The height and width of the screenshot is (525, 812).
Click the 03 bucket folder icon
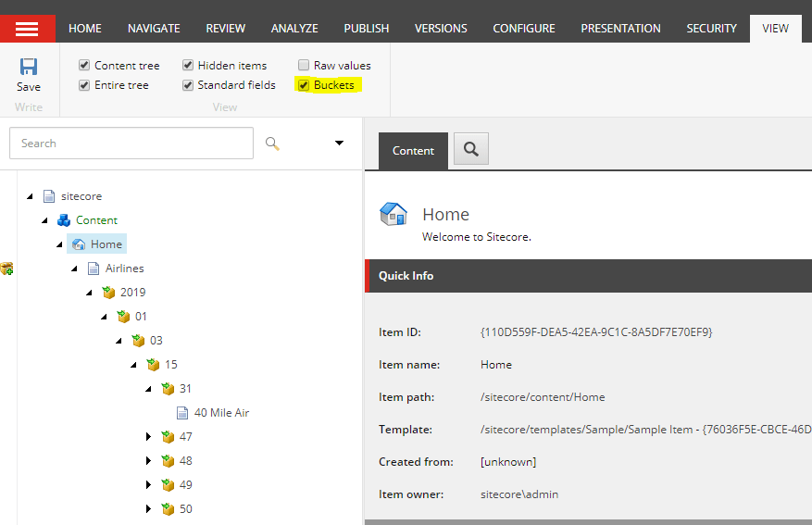[x=138, y=341]
